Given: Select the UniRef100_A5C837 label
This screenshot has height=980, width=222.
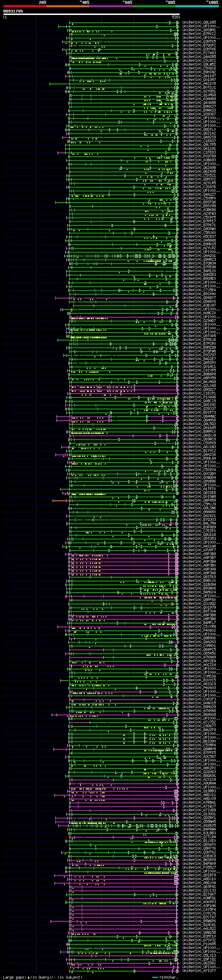Looking at the screenshot, I should pyautogui.click(x=199, y=237).
